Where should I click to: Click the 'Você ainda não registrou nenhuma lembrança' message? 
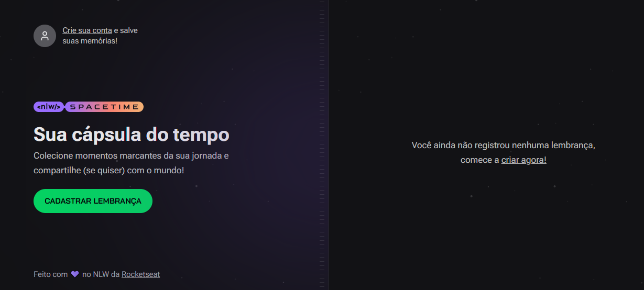pos(503,145)
